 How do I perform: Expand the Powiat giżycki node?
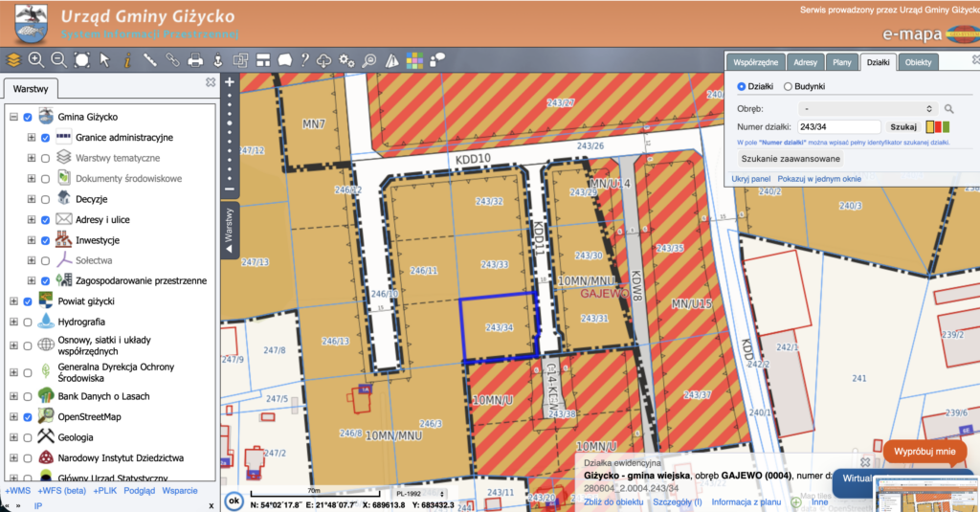point(13,301)
